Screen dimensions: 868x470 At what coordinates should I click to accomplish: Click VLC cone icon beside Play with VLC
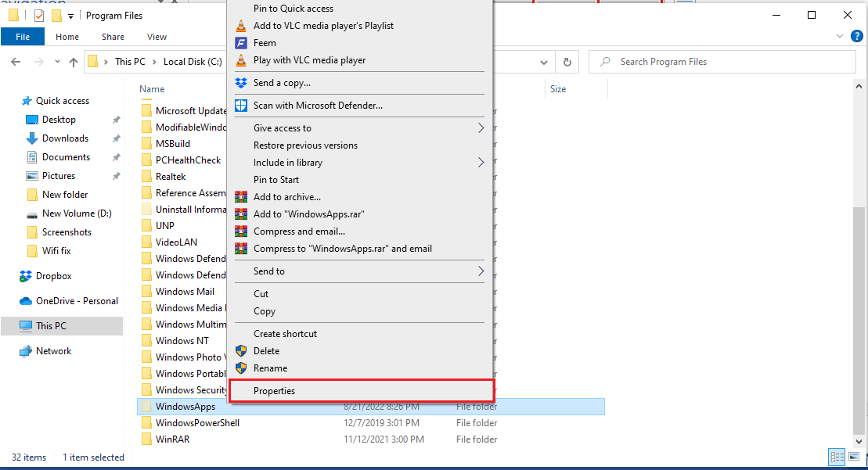click(x=241, y=60)
